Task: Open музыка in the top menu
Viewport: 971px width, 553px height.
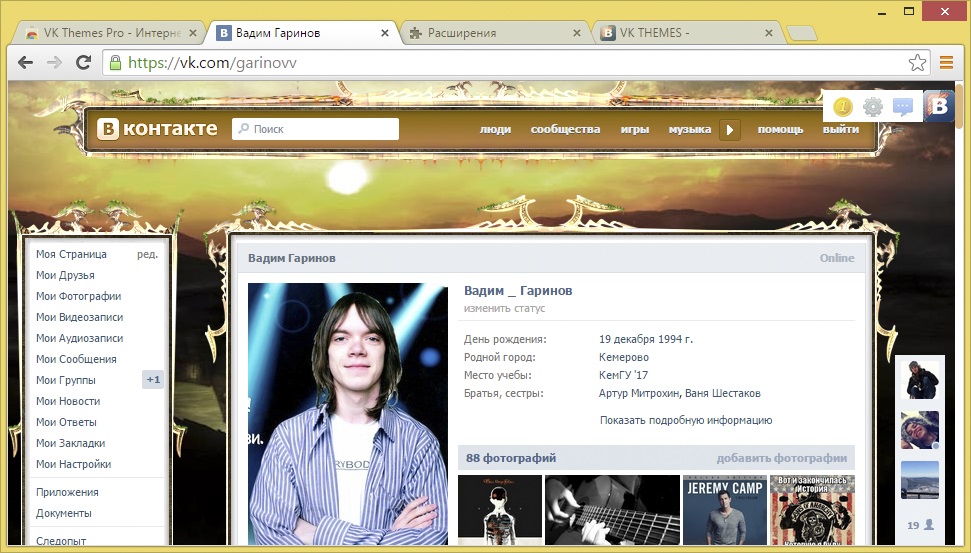Action: coord(689,129)
